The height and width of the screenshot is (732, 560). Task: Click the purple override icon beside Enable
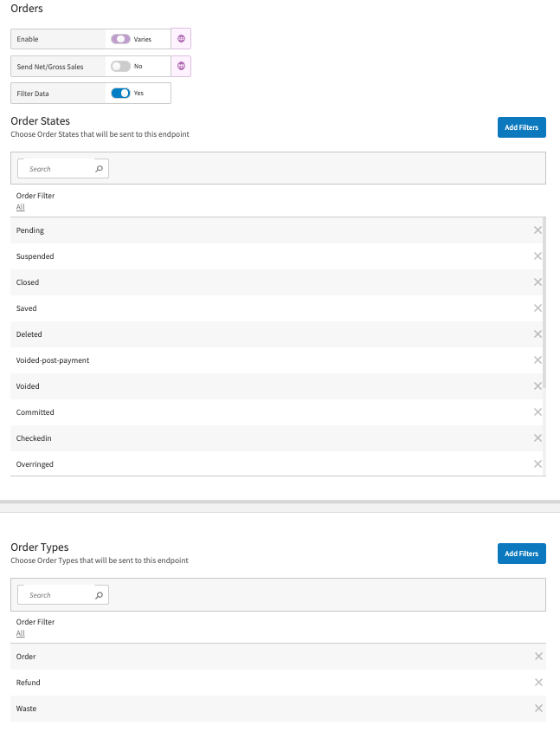coord(181,39)
